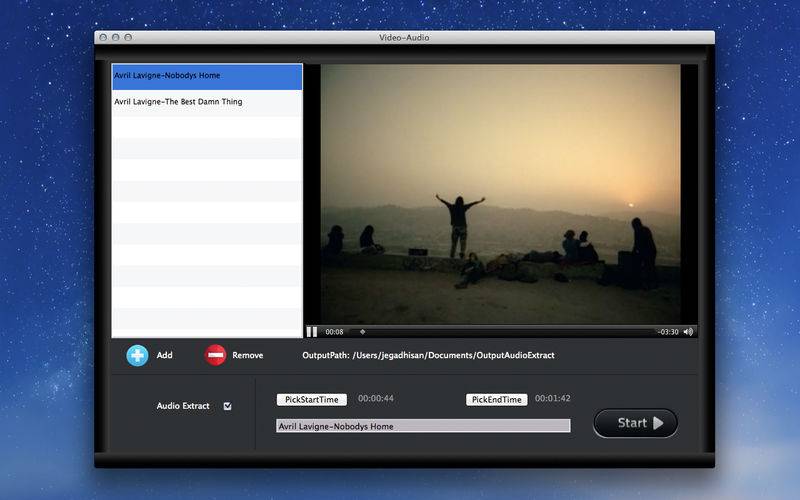Click the elapsed time 00:08
Viewport: 800px width, 500px height.
pos(334,332)
